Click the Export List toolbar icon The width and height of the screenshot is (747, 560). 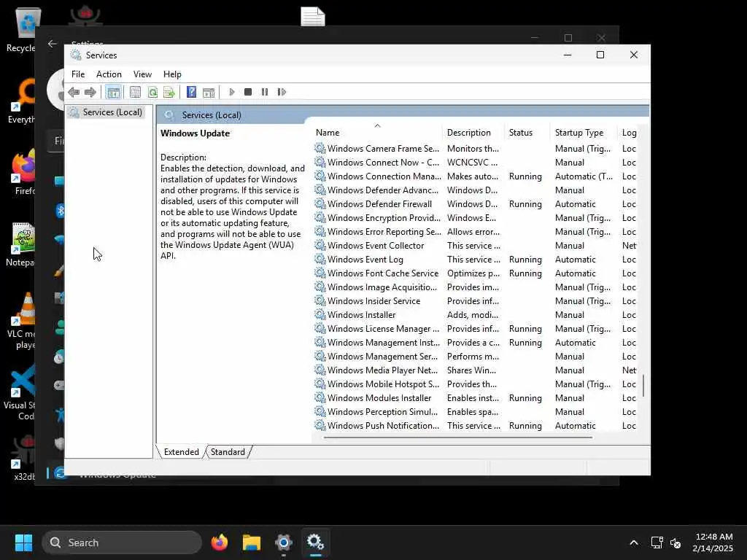click(x=169, y=92)
